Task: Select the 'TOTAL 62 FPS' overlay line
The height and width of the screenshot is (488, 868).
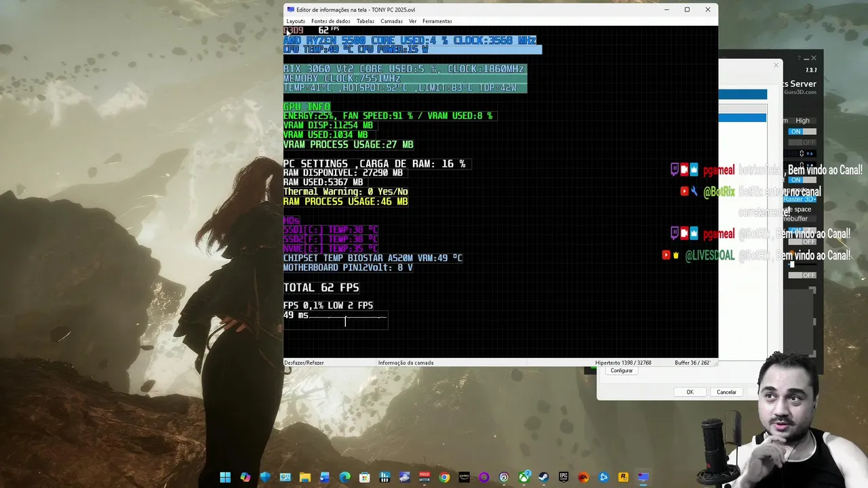Action: pos(321,288)
